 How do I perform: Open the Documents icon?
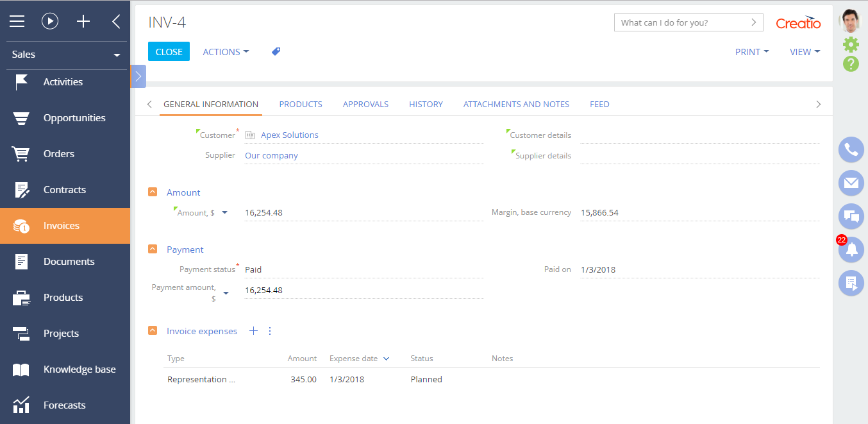(x=21, y=262)
